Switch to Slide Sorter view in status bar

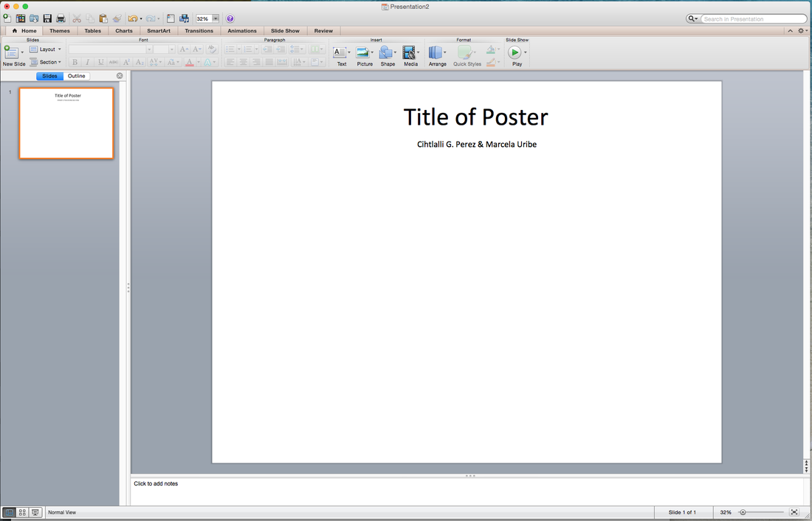click(x=22, y=512)
